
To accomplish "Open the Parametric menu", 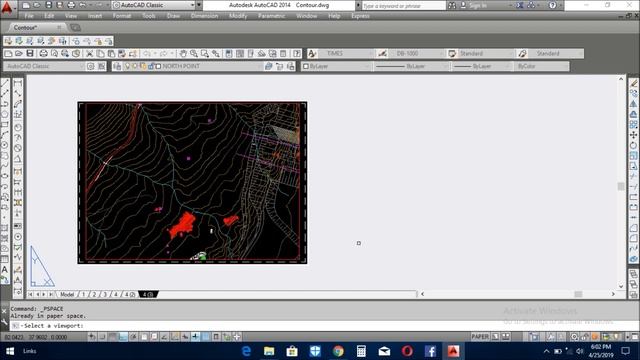I will coord(272,16).
